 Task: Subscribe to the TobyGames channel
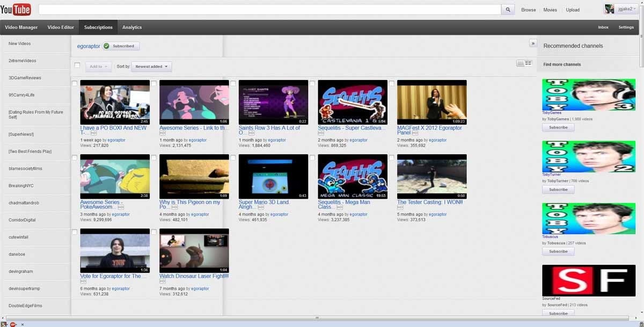[x=558, y=127]
